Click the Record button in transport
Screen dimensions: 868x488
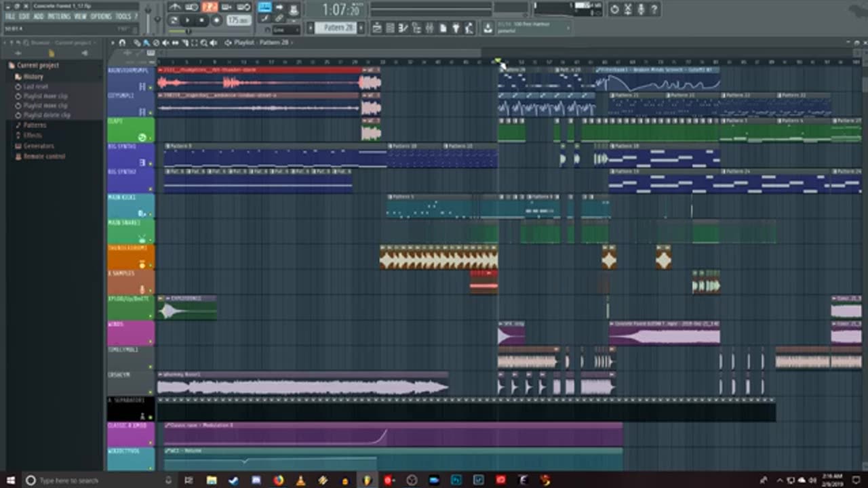(216, 20)
